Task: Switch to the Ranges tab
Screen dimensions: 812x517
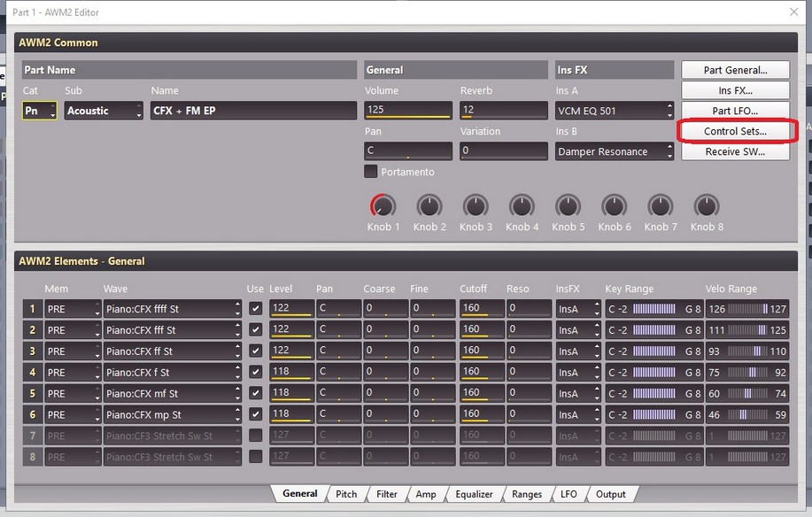Action: coord(527,494)
